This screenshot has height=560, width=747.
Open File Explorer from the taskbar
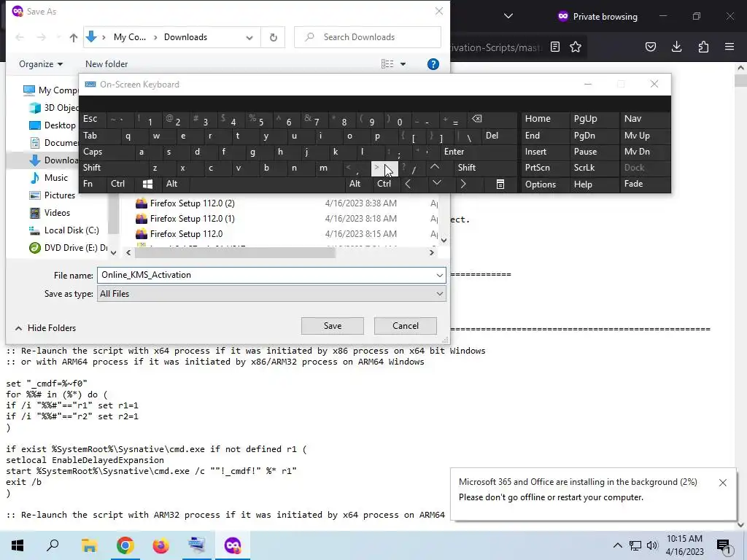(89, 545)
